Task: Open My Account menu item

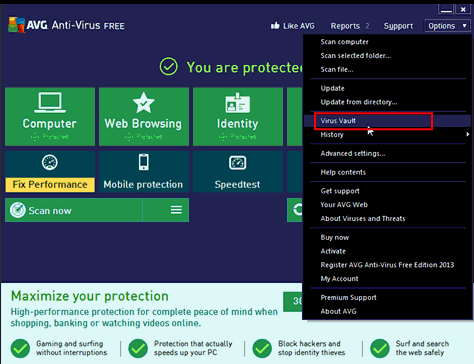Action: click(339, 279)
